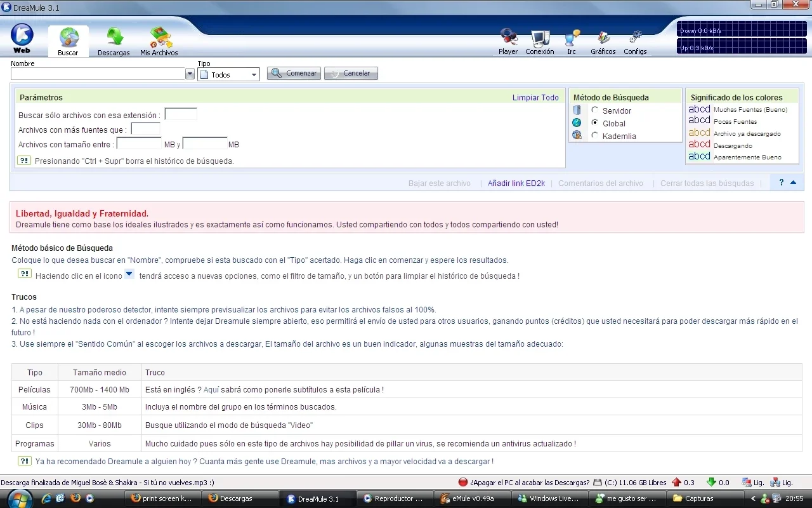The height and width of the screenshot is (508, 812).
Task: Click the Música row label
Action: click(34, 407)
